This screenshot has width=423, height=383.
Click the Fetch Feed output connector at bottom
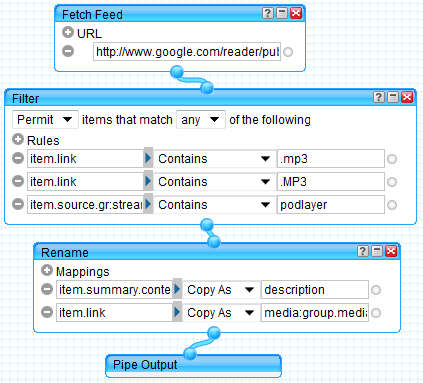[177, 72]
